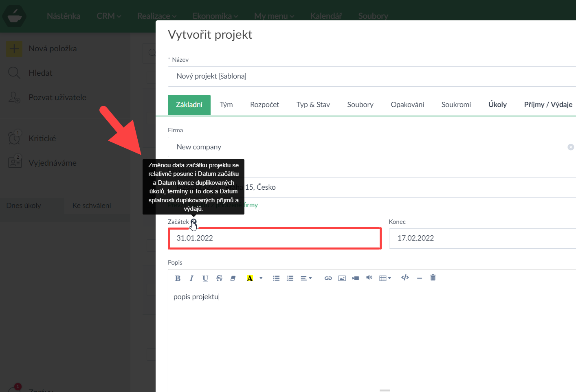The image size is (576, 392).
Task: Apply italic formatting in the description toolbar
Action: [191, 278]
